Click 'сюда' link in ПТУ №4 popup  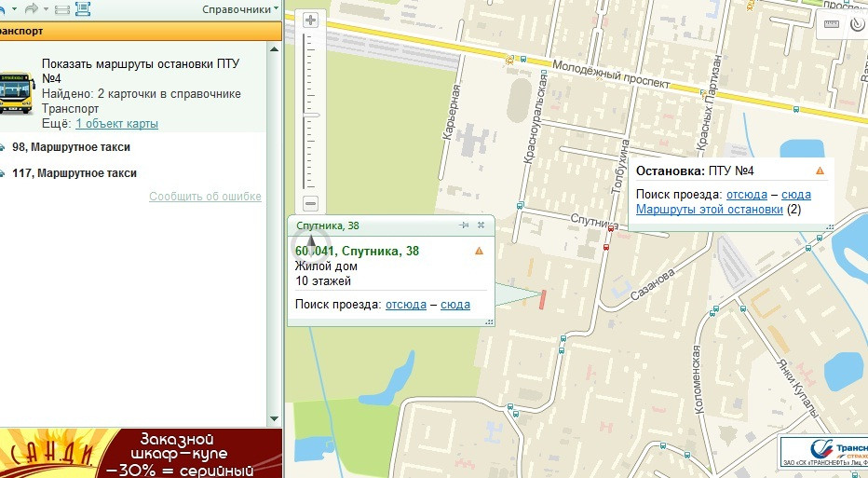pyautogui.click(x=796, y=195)
